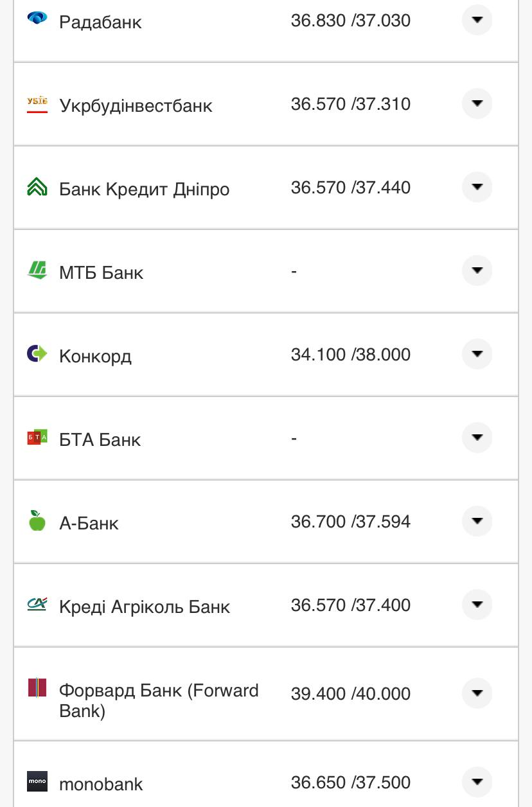Open the МТБ Банк dropdown arrow

coord(477,270)
